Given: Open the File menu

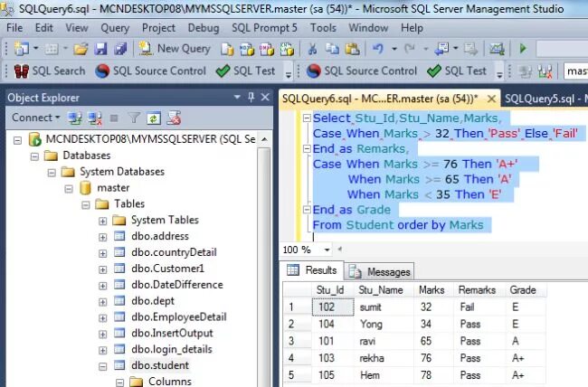Looking at the screenshot, I should pos(14,28).
